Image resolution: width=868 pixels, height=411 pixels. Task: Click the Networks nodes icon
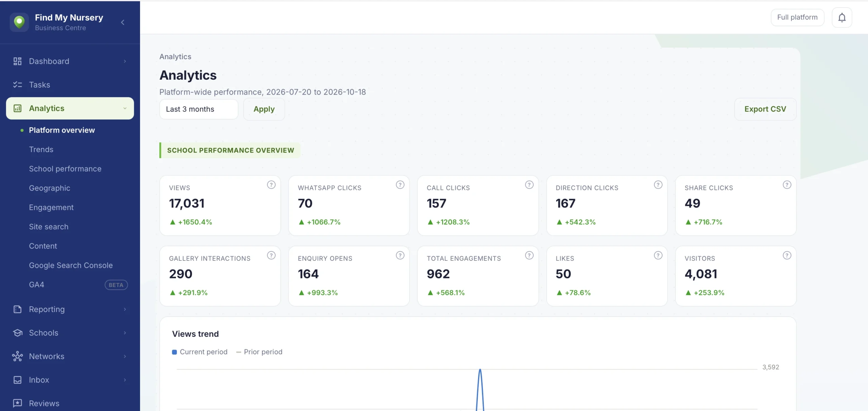[17, 356]
